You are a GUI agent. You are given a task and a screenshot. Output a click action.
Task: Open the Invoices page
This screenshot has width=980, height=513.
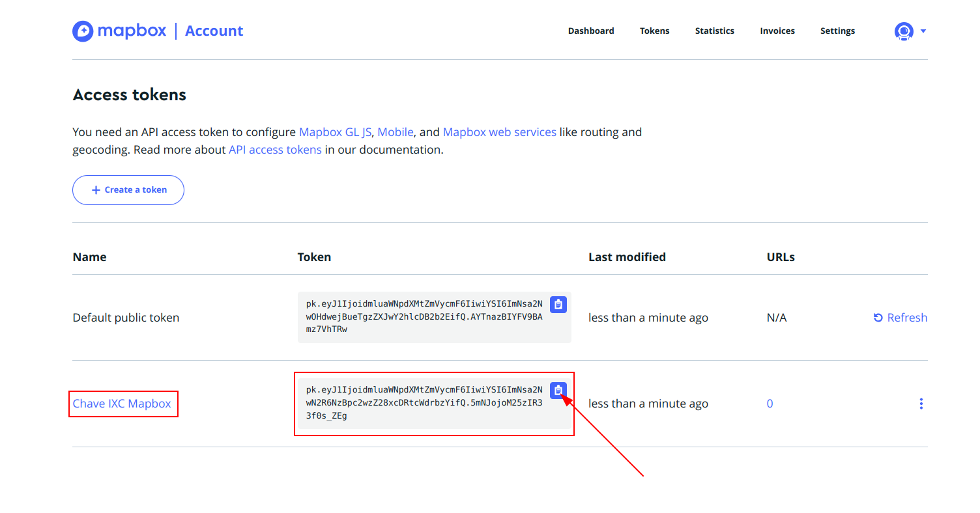tap(777, 31)
